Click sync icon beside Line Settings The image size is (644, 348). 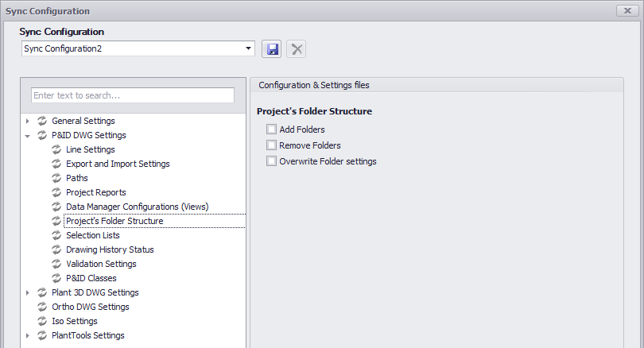[x=56, y=150]
